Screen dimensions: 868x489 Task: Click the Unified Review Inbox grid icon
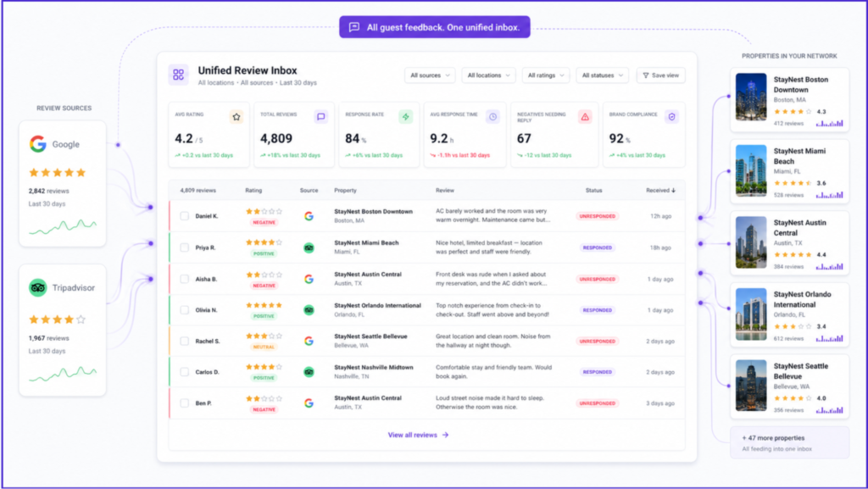(178, 75)
